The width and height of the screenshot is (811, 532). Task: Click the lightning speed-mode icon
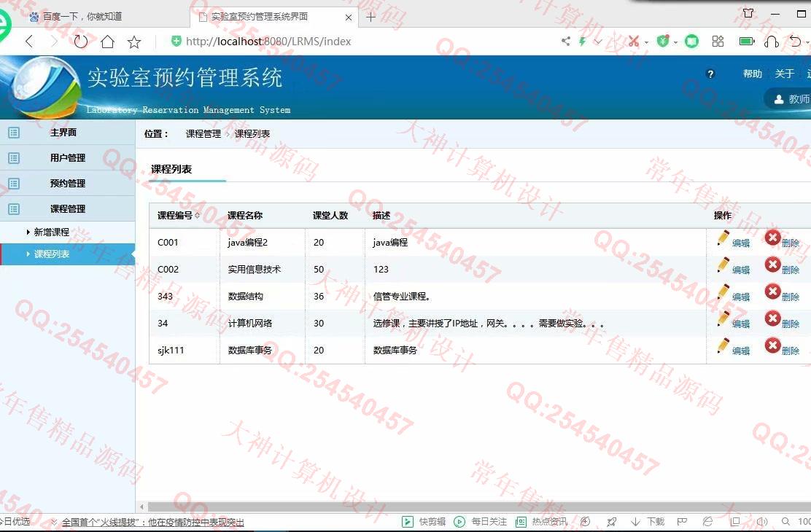[583, 42]
